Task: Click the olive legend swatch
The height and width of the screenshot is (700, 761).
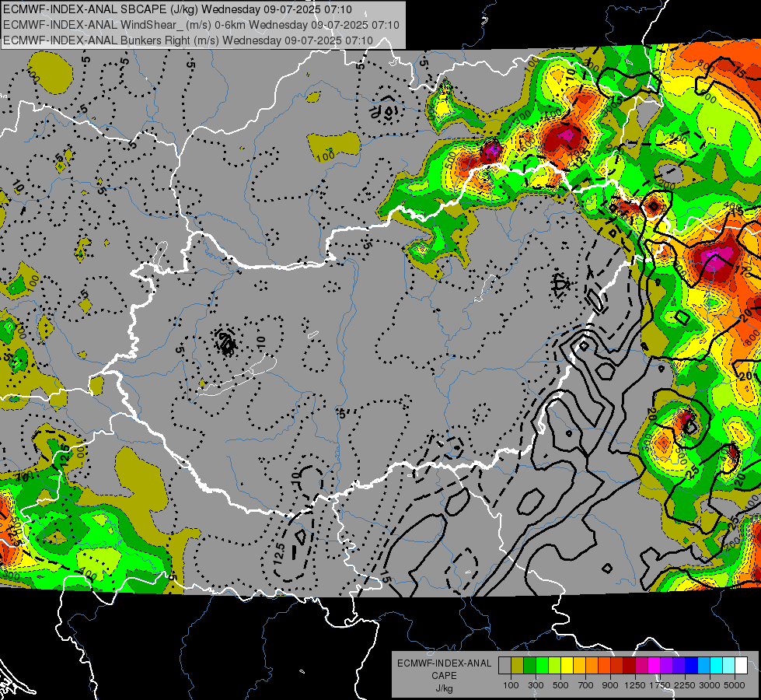Action: [518, 666]
